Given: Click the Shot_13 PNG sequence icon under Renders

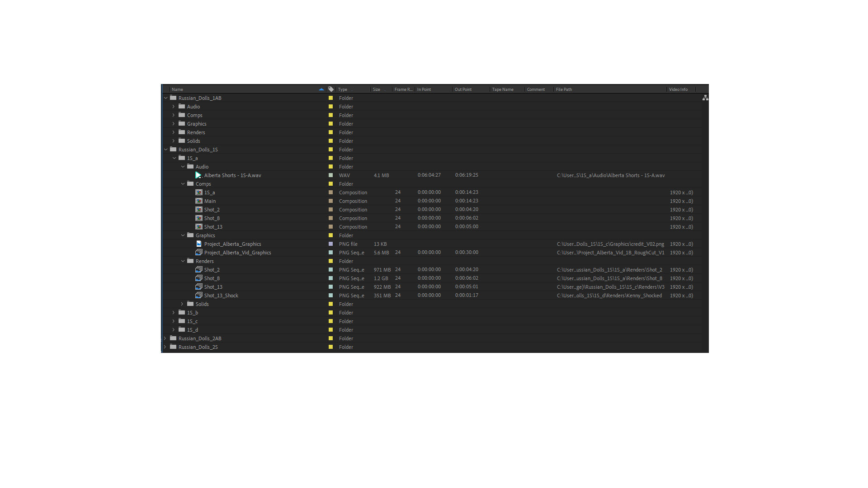Looking at the screenshot, I should pyautogui.click(x=199, y=287).
